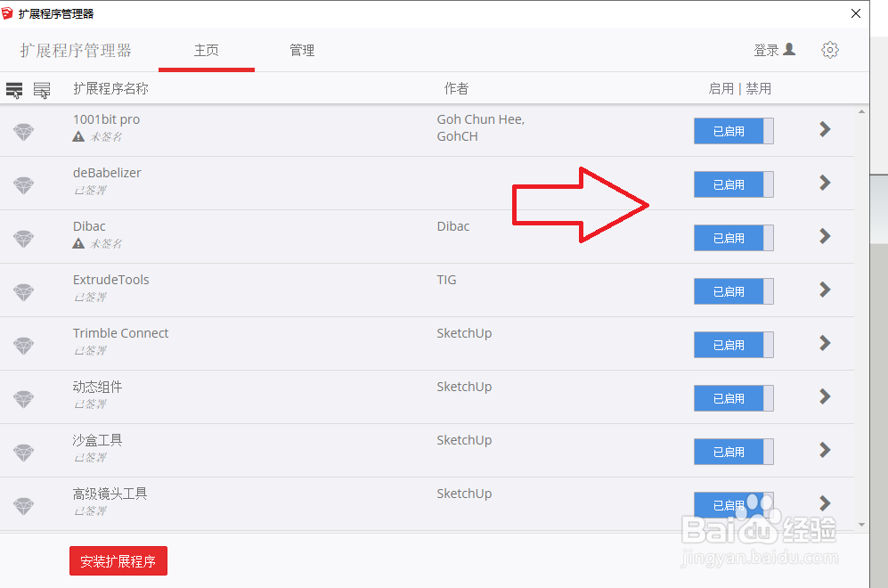Select the deBabelizer extension name

(107, 173)
